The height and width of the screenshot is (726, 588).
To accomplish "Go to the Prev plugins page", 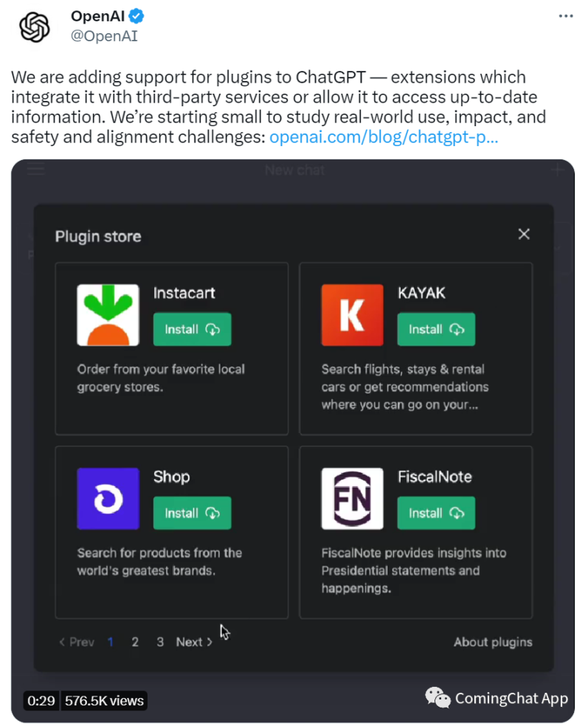I will (x=77, y=642).
